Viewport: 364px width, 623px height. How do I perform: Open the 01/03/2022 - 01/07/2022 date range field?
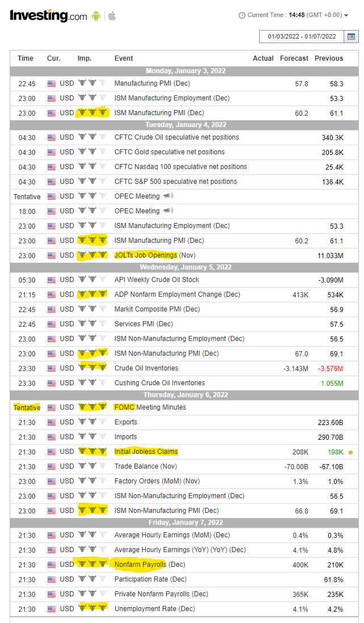coord(302,36)
